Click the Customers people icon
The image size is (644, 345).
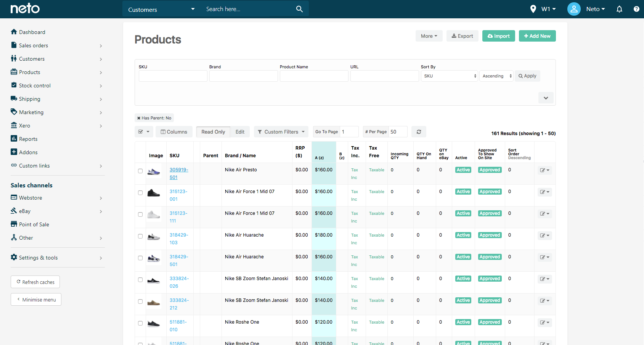click(x=14, y=58)
